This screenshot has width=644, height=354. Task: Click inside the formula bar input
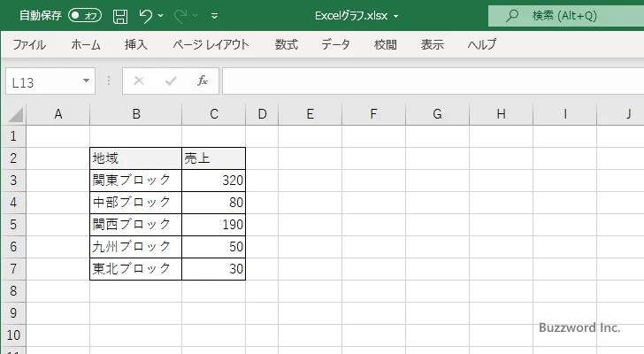[x=433, y=81]
